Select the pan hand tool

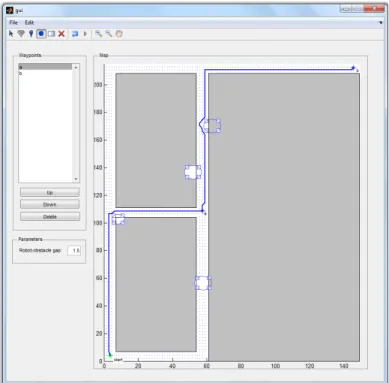(x=119, y=34)
